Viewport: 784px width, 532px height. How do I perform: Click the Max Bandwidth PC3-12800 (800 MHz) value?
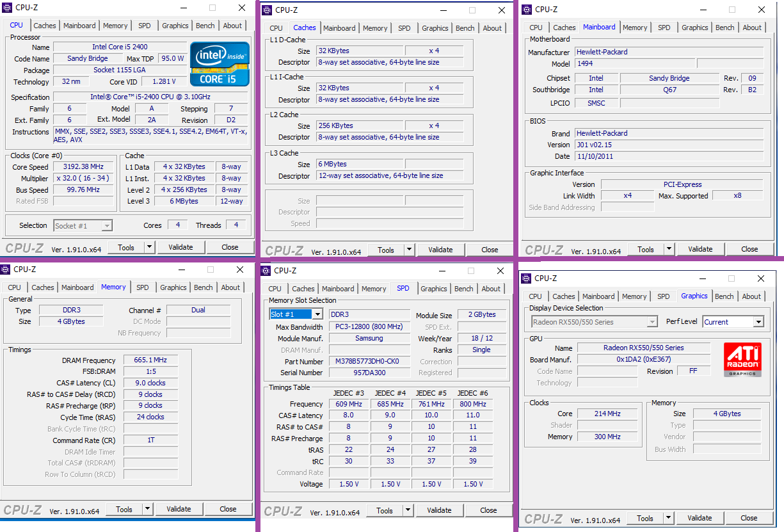[x=369, y=326]
